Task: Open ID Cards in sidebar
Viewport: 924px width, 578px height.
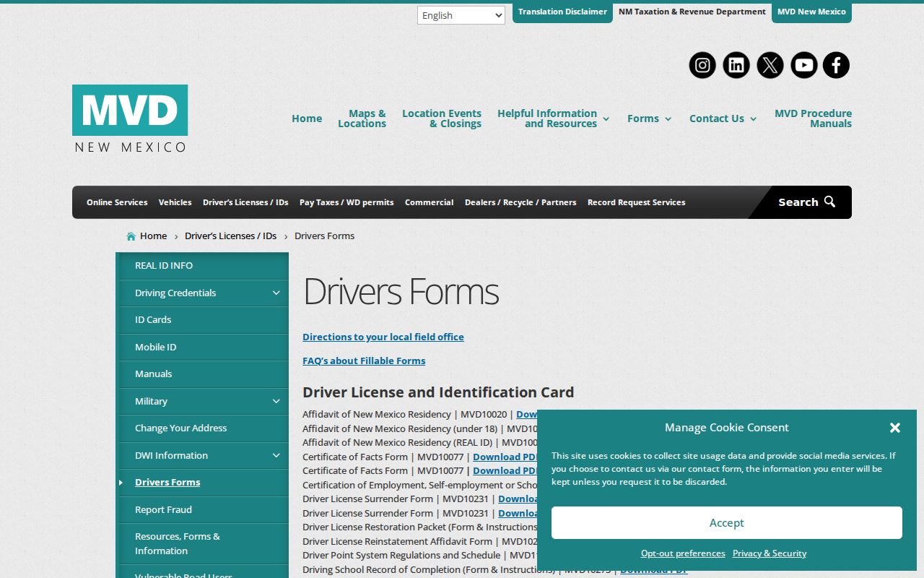Action: coord(204,319)
